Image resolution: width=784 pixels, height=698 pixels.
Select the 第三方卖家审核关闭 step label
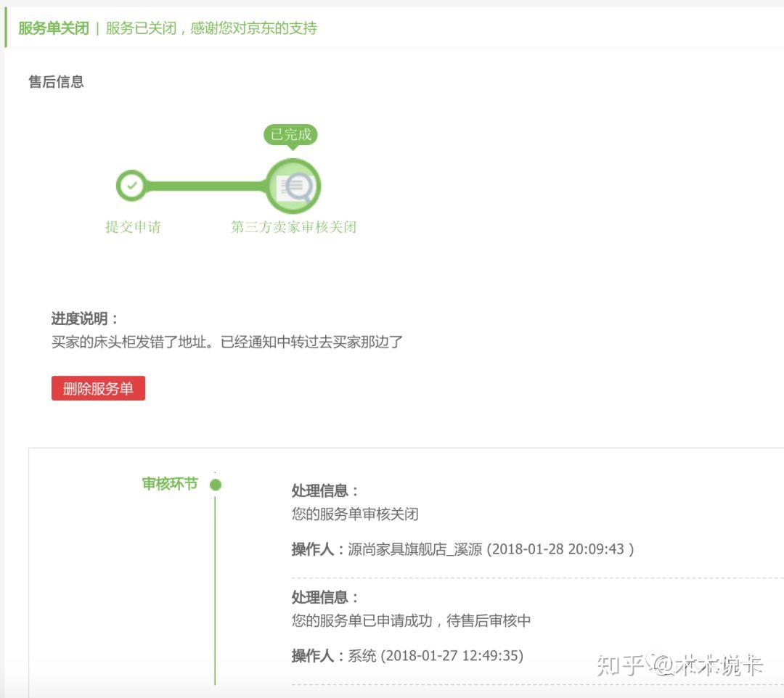click(x=293, y=227)
